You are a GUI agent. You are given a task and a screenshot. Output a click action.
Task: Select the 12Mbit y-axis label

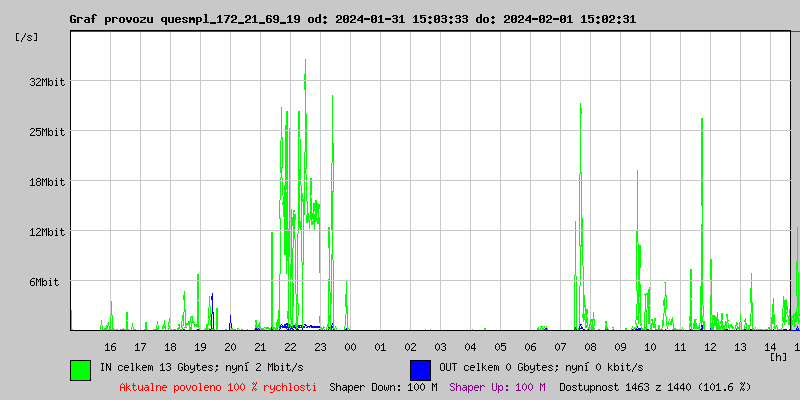[46, 232]
